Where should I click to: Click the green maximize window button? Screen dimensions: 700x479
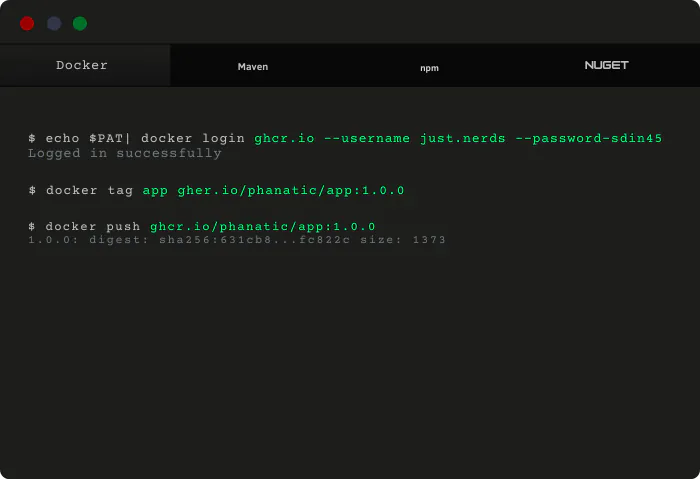tap(80, 23)
